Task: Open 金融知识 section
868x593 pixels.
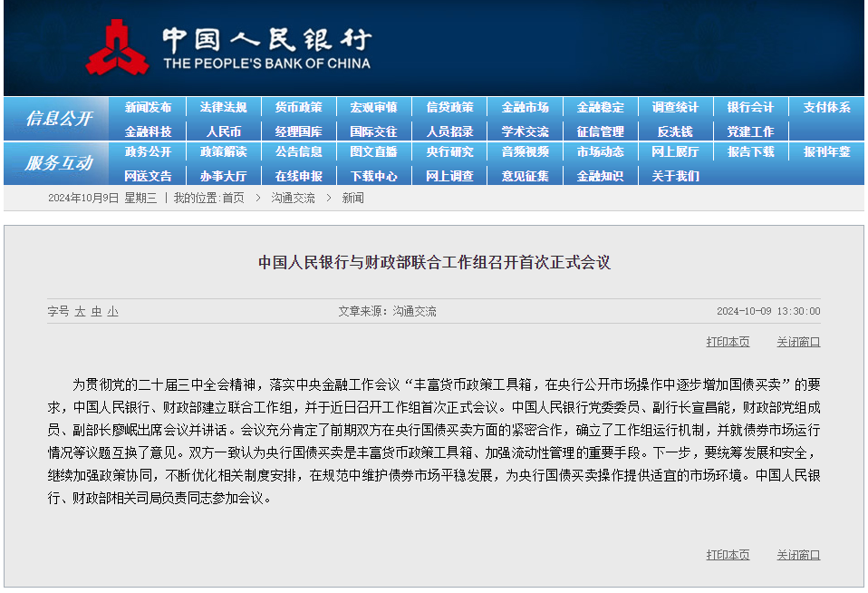Action: point(600,176)
